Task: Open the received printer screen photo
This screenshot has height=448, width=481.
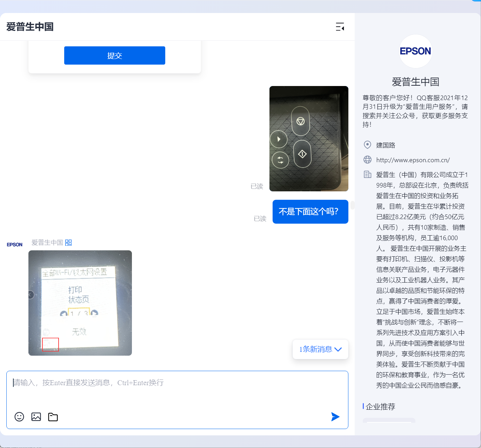Action: point(80,303)
